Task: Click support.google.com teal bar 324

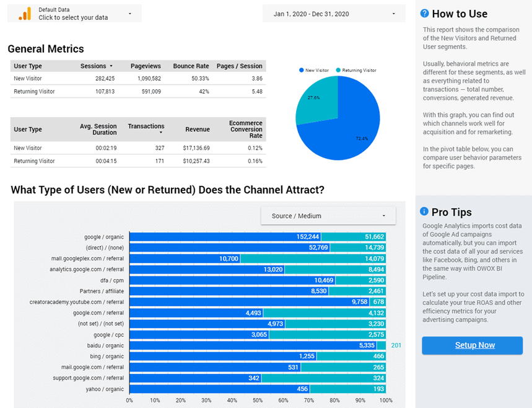Action: 323,378
